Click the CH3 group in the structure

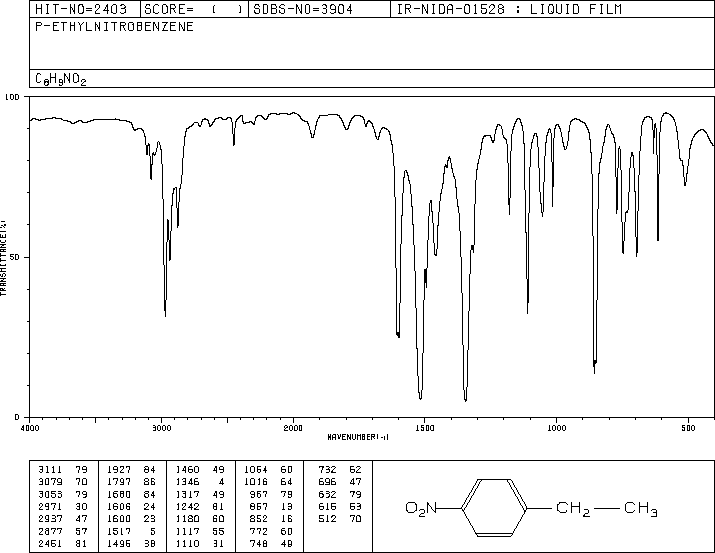pyautogui.click(x=640, y=509)
